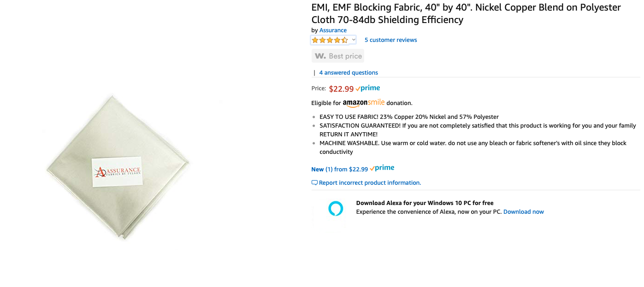Image resolution: width=644 pixels, height=287 pixels.
Task: Click the red $22.99 price
Action: pos(341,89)
